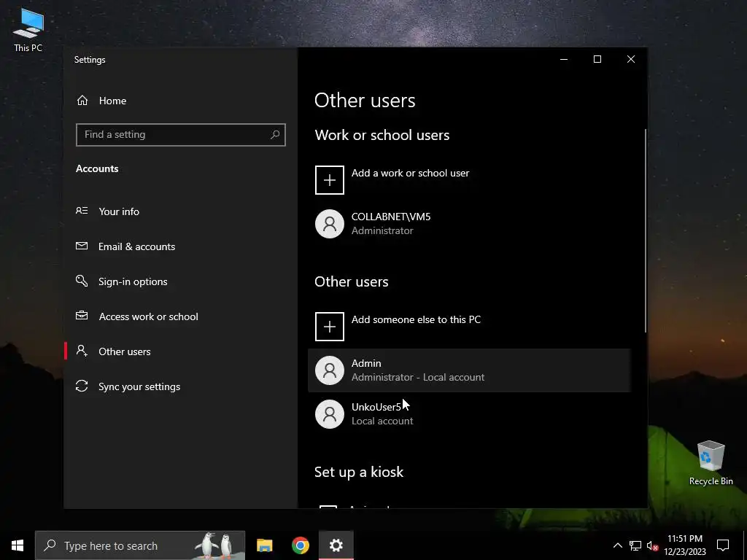Show hidden system tray icons
This screenshot has width=747, height=560.
point(617,545)
